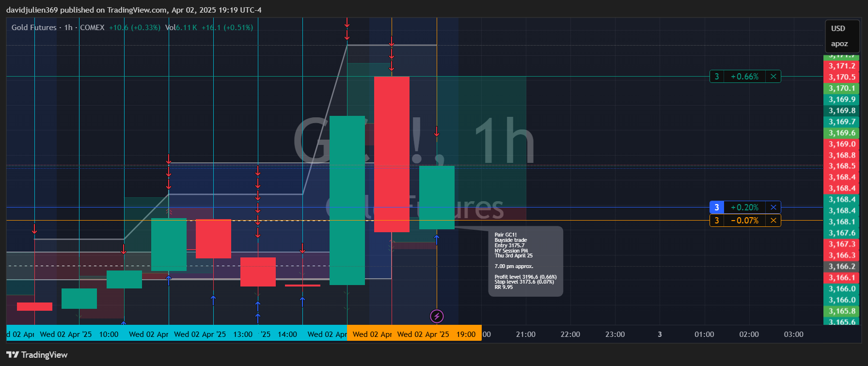Click price label 3,169.7

(x=842, y=122)
